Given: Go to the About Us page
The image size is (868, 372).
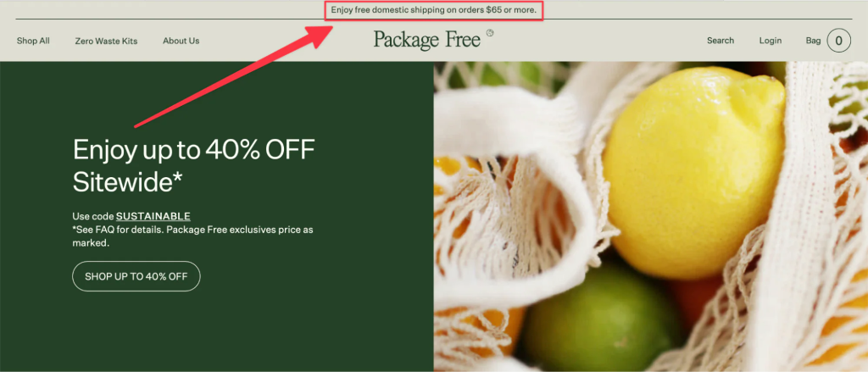Looking at the screenshot, I should (x=181, y=41).
